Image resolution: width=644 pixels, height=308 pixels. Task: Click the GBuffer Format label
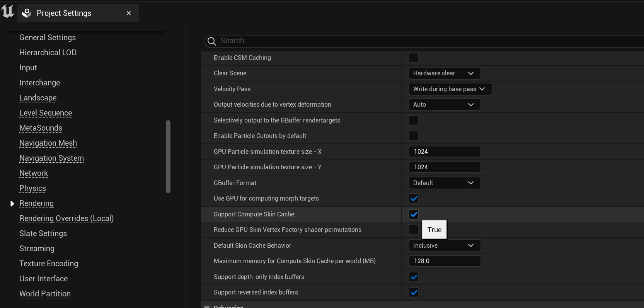point(235,183)
